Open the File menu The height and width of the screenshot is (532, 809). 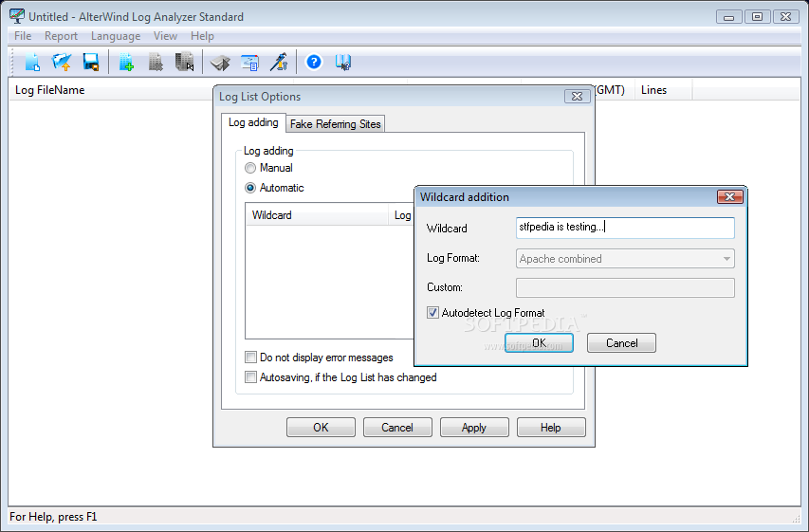tap(23, 36)
